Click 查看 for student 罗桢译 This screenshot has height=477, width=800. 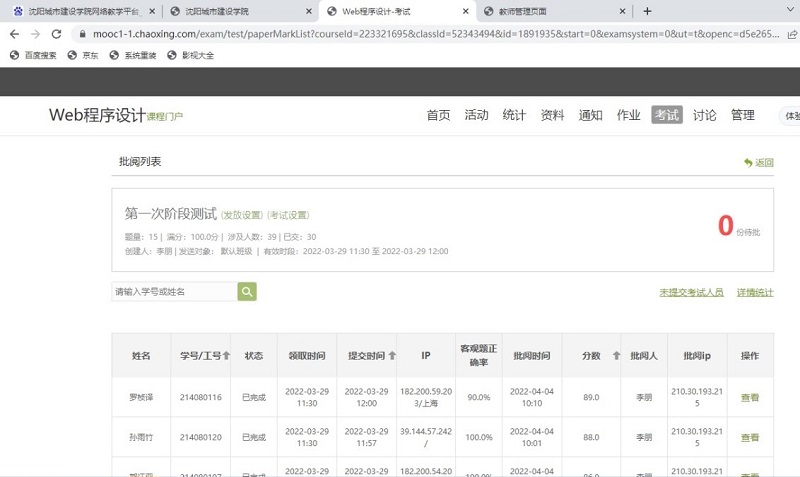749,397
